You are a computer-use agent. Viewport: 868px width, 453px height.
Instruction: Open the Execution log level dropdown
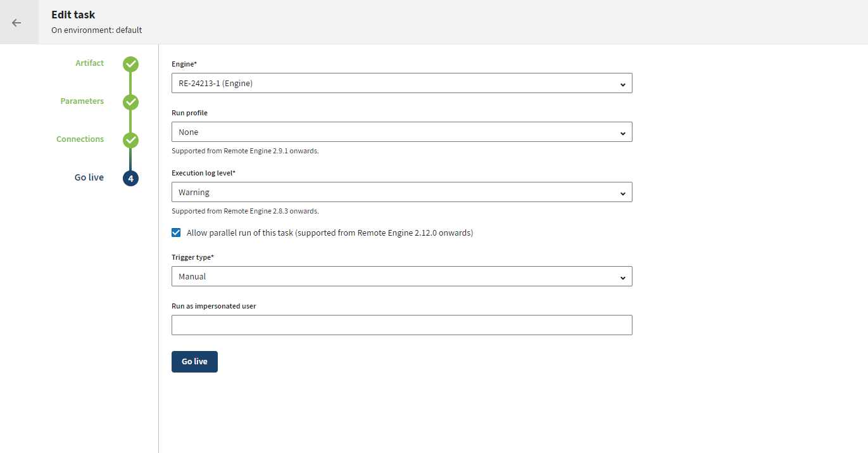pyautogui.click(x=393, y=193)
